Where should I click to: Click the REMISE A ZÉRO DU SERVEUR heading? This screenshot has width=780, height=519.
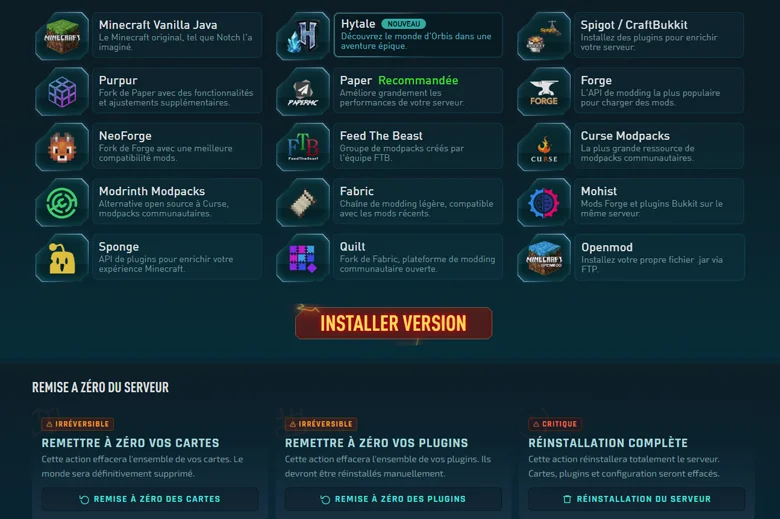click(x=100, y=387)
